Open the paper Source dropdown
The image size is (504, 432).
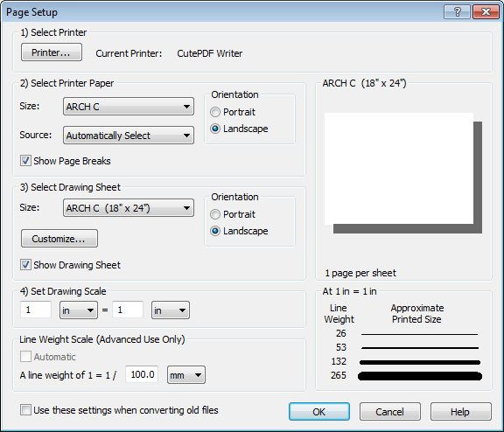click(129, 136)
